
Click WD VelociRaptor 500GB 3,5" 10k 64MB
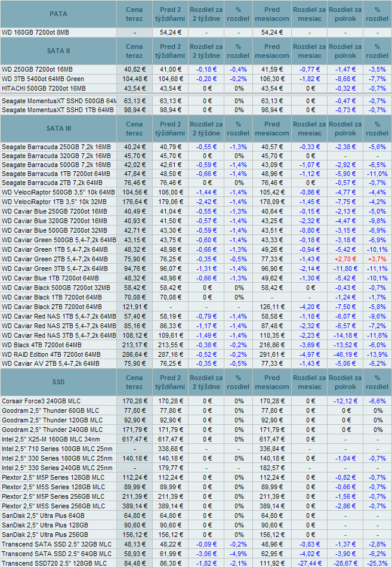coord(58,192)
